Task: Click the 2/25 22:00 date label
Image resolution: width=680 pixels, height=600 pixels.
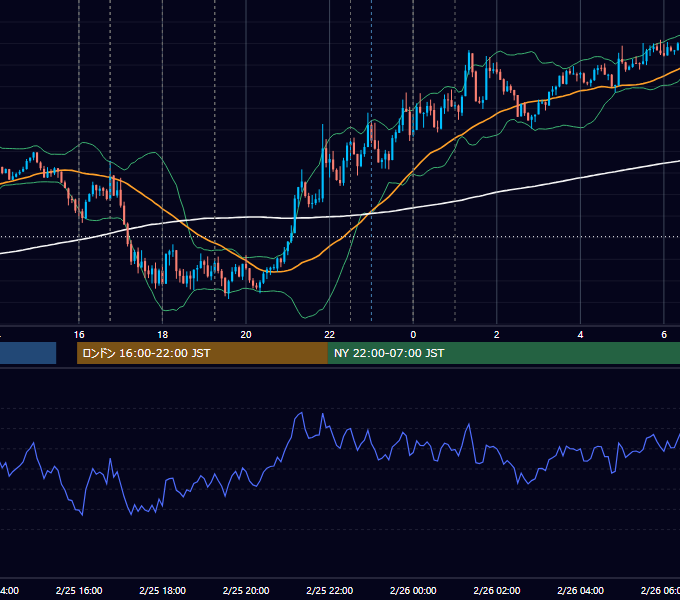Action: [x=330, y=590]
